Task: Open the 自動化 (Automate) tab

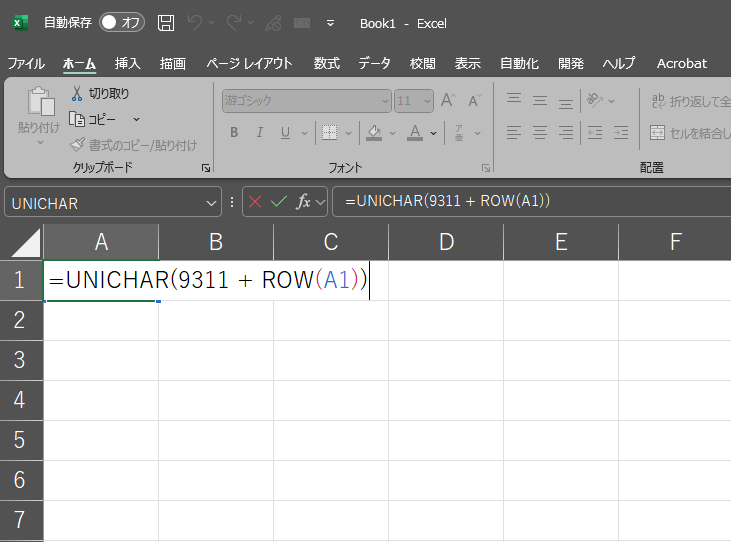Action: (519, 63)
